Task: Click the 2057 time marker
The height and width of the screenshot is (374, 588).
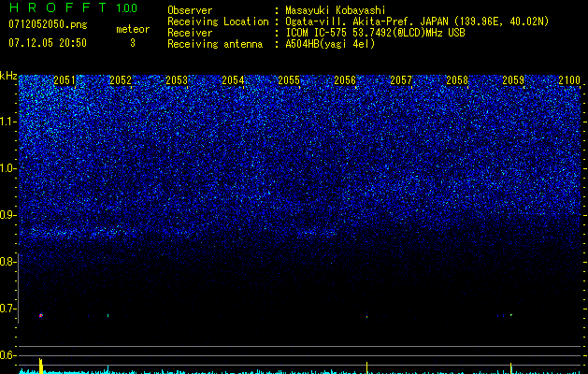Action: (x=401, y=80)
